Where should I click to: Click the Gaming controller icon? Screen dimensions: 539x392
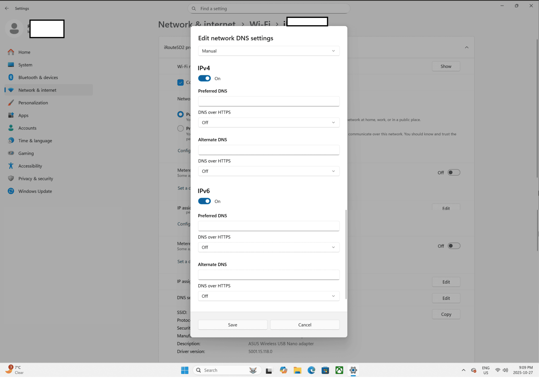pyautogui.click(x=11, y=153)
